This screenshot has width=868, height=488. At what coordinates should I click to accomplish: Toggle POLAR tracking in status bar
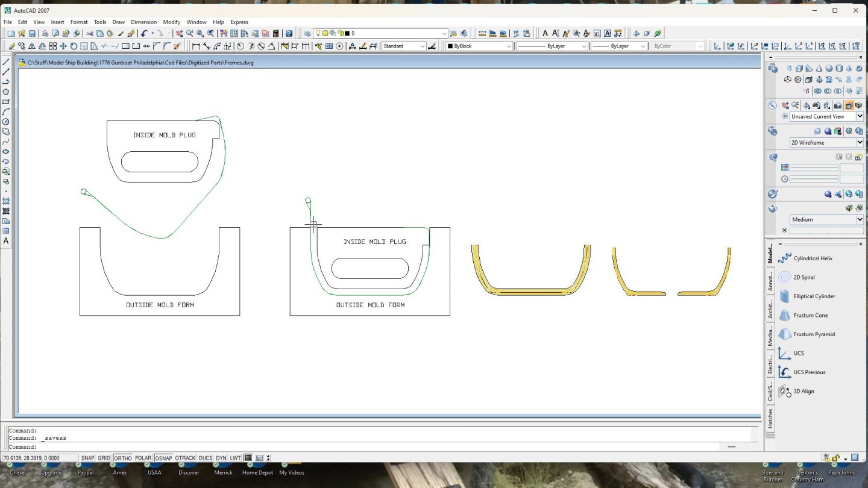click(x=143, y=458)
